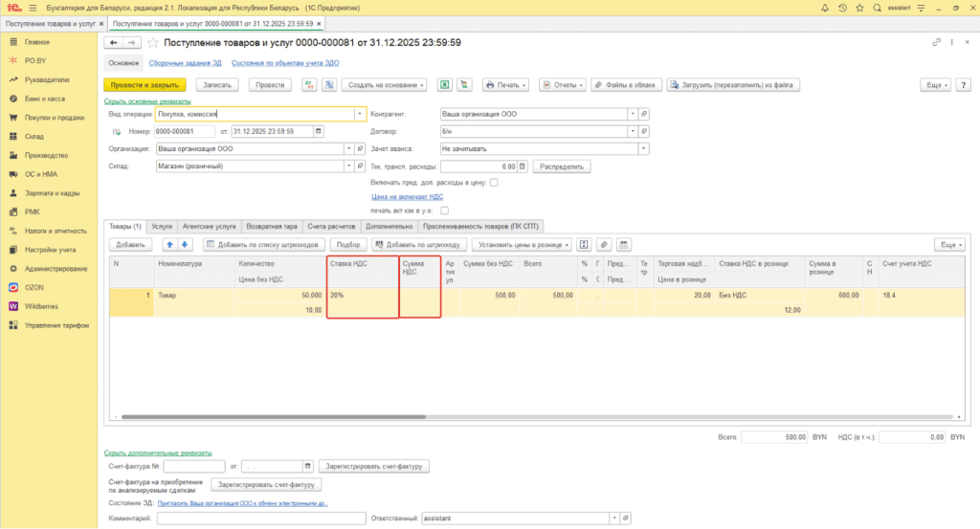Click the green Excel export icon

click(445, 85)
